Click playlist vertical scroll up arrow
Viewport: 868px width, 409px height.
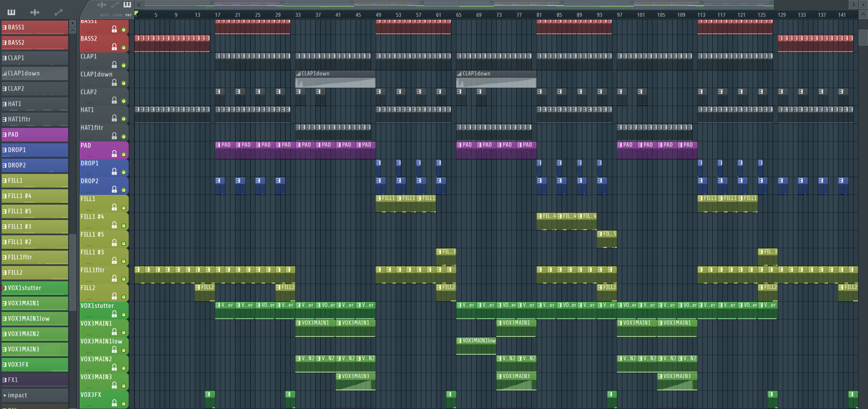click(863, 15)
